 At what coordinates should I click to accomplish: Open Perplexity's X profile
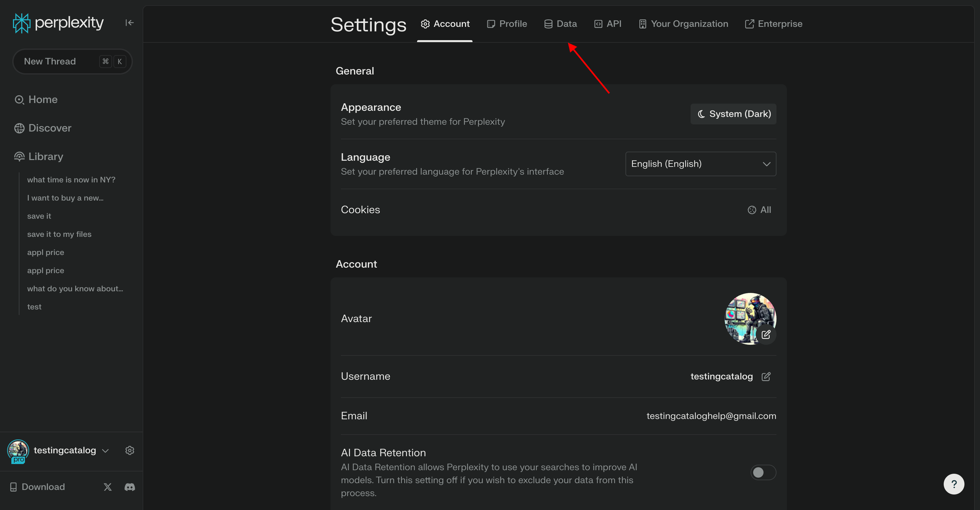(x=107, y=487)
